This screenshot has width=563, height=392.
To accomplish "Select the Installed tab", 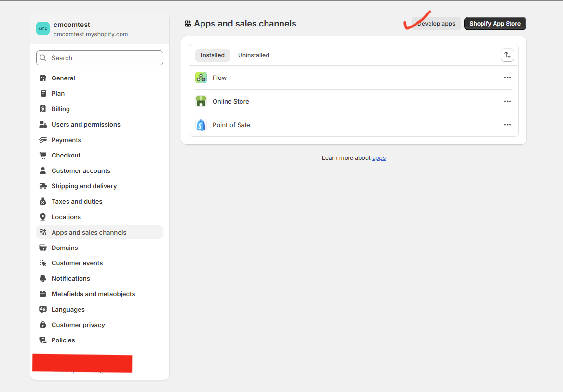I will coord(213,55).
